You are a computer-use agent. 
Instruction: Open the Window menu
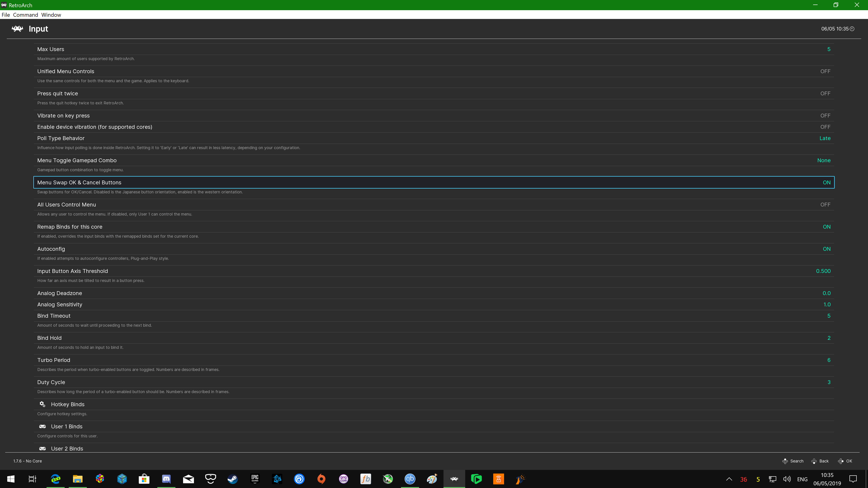tap(51, 15)
